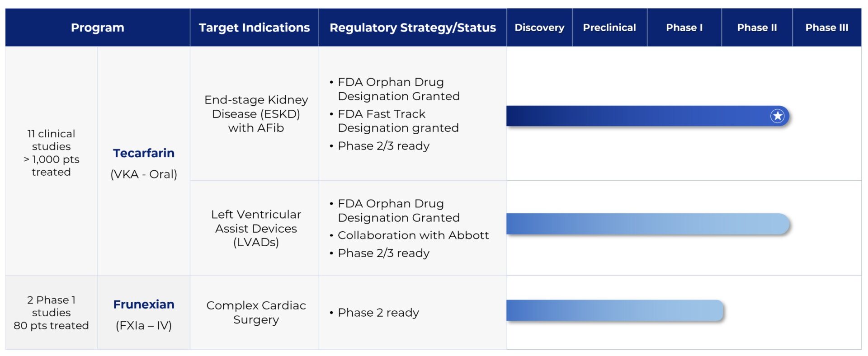Click the Complex Cardiac Surgery progress bar
The width and height of the screenshot is (868, 356).
[x=614, y=310]
